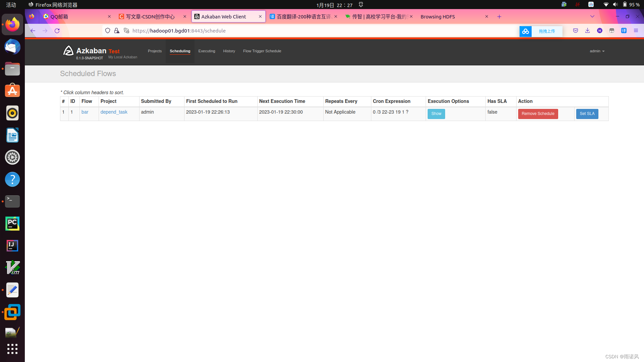Open Firefox downloads icon

point(587,31)
